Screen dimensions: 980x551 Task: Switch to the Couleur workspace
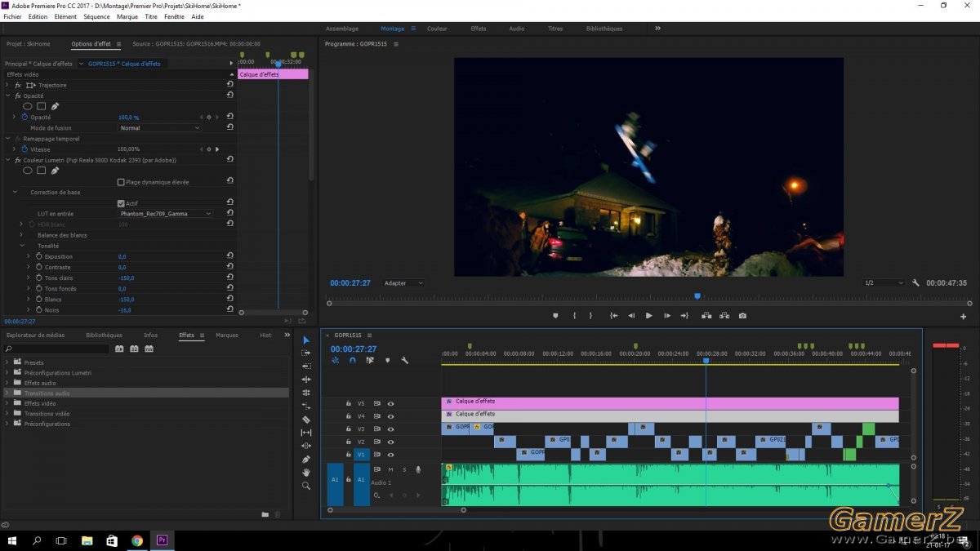[437, 29]
